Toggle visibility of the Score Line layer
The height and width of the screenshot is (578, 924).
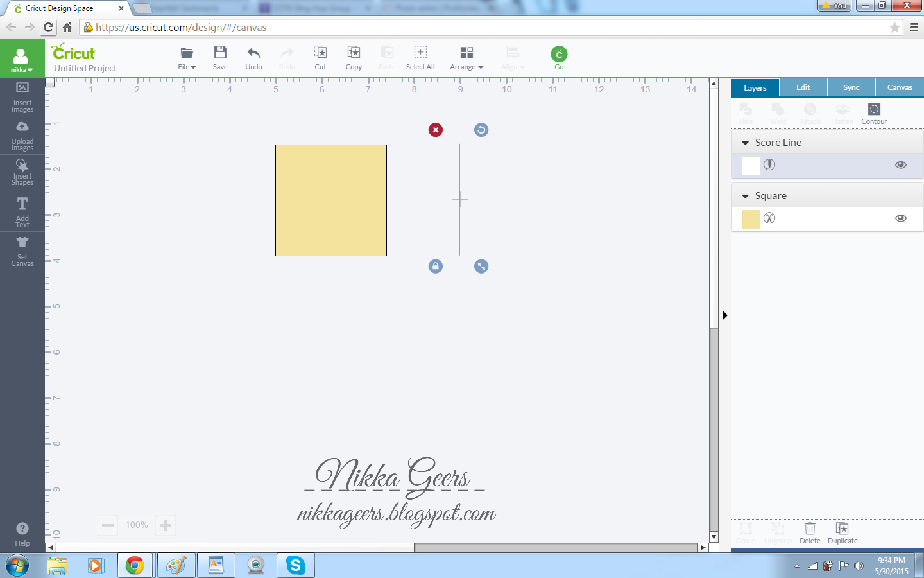(900, 165)
